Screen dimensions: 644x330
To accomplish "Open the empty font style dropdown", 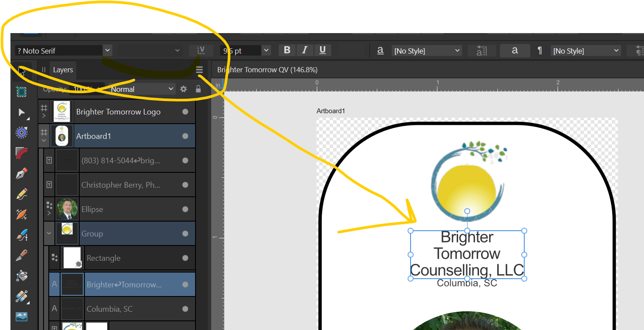I will [150, 51].
